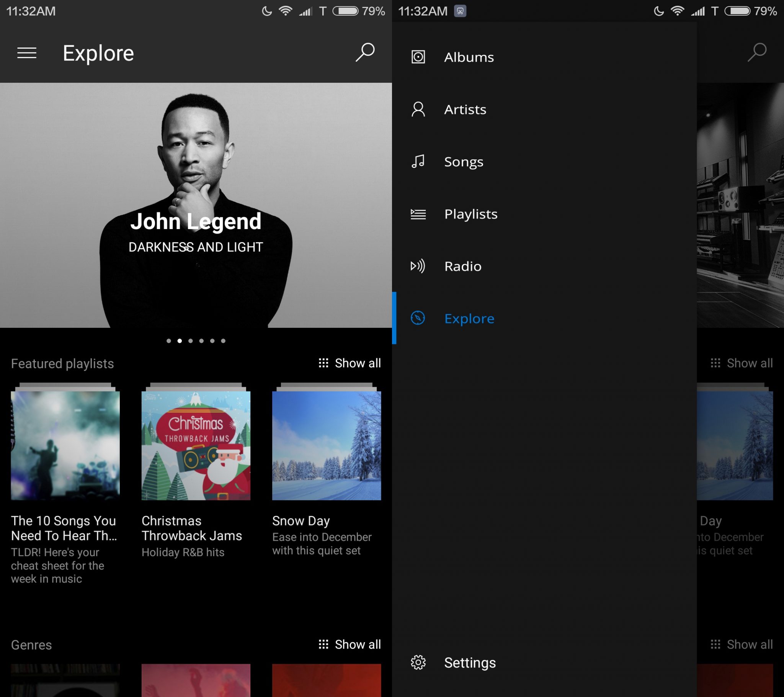This screenshot has width=784, height=697.
Task: Tap the search magnifier in the Explore header
Action: pos(365,52)
